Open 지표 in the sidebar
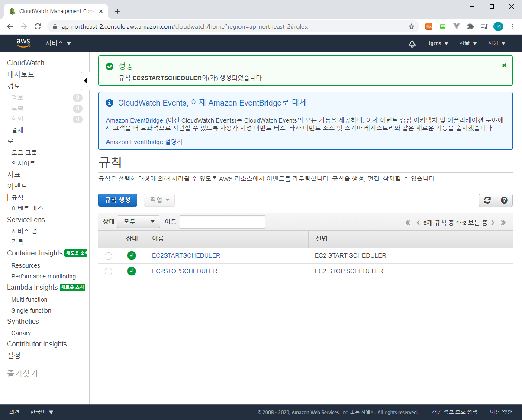The width and height of the screenshot is (522, 420). (14, 174)
